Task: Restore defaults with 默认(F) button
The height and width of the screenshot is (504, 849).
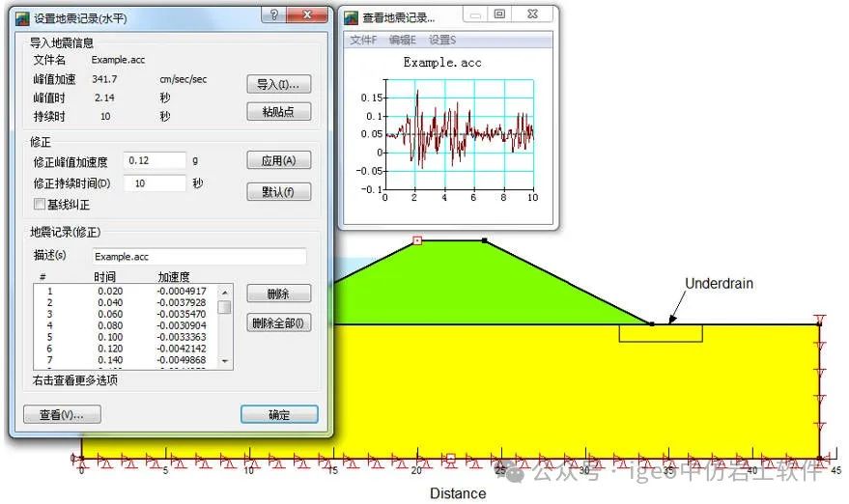Action: (279, 191)
